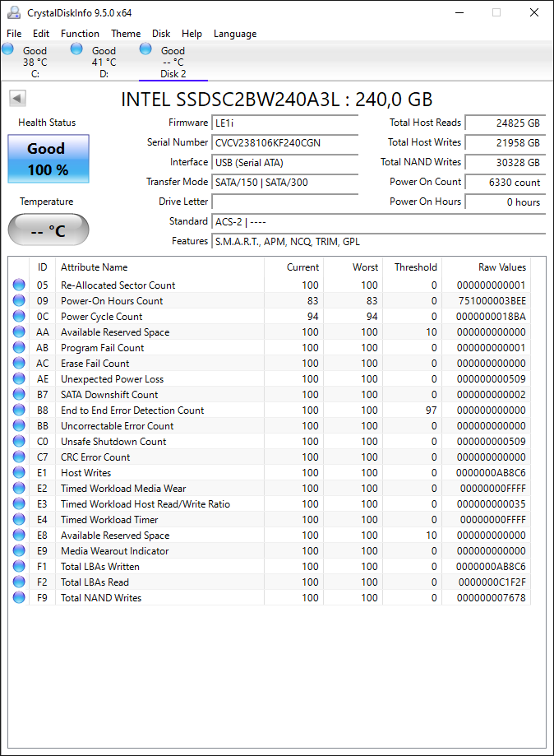Viewport: 554px width, 756px height.
Task: Click status orb for Timed Workload Timer
Action: tap(19, 519)
